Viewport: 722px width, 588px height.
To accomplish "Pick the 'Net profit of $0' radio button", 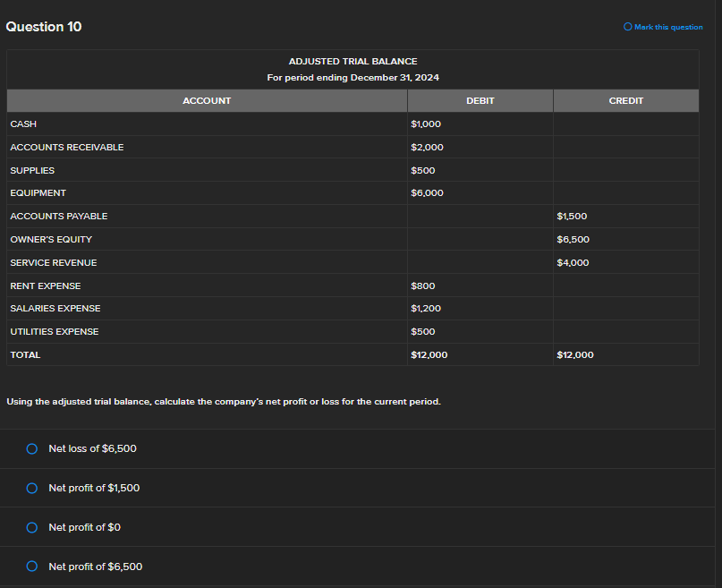I will tap(32, 527).
